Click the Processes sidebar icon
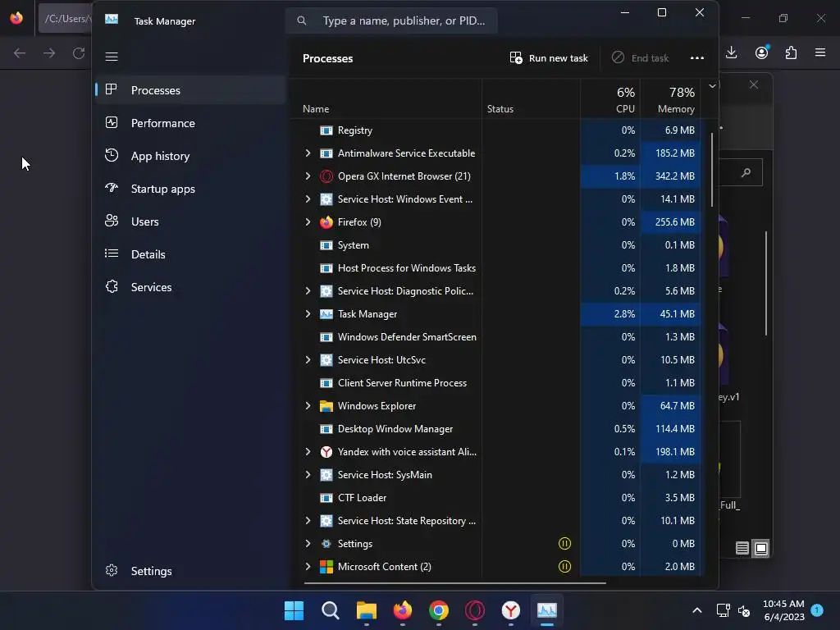 (112, 89)
